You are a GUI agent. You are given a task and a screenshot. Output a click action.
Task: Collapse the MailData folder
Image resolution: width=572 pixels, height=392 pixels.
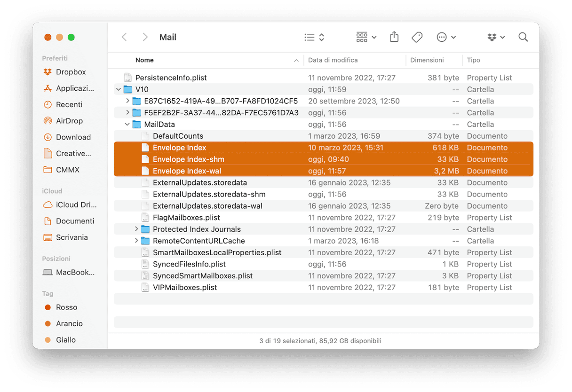pyautogui.click(x=127, y=125)
